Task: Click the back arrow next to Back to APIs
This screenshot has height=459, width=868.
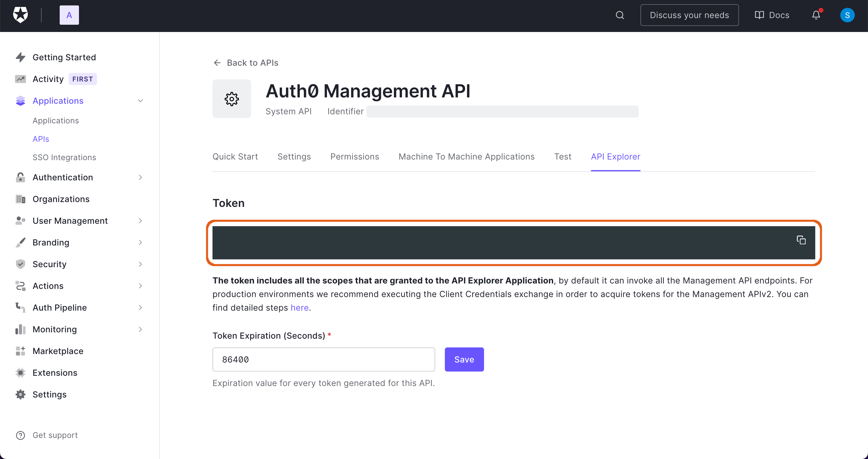Action: 217,63
